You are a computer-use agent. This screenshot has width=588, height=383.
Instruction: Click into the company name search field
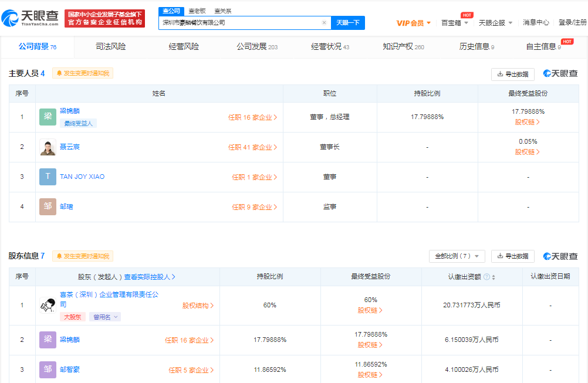(241, 23)
